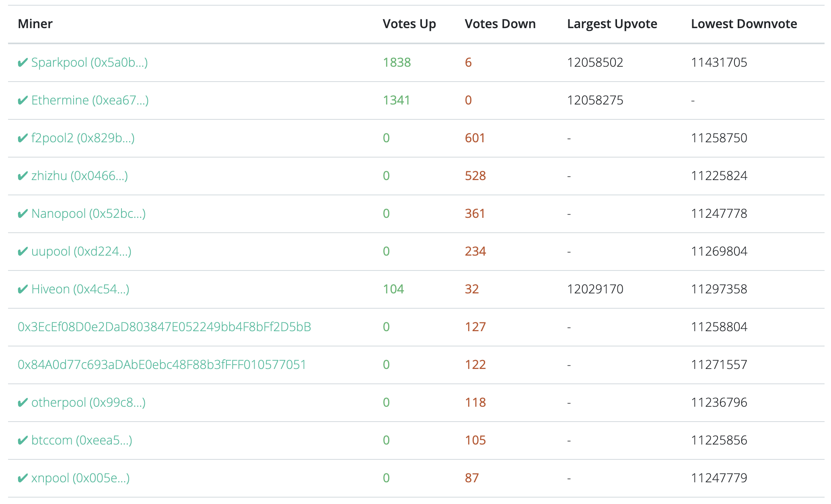Open address 0x84A0d77c693aDAbE... miner link
Screen dimensions: 831x504
click(x=162, y=365)
